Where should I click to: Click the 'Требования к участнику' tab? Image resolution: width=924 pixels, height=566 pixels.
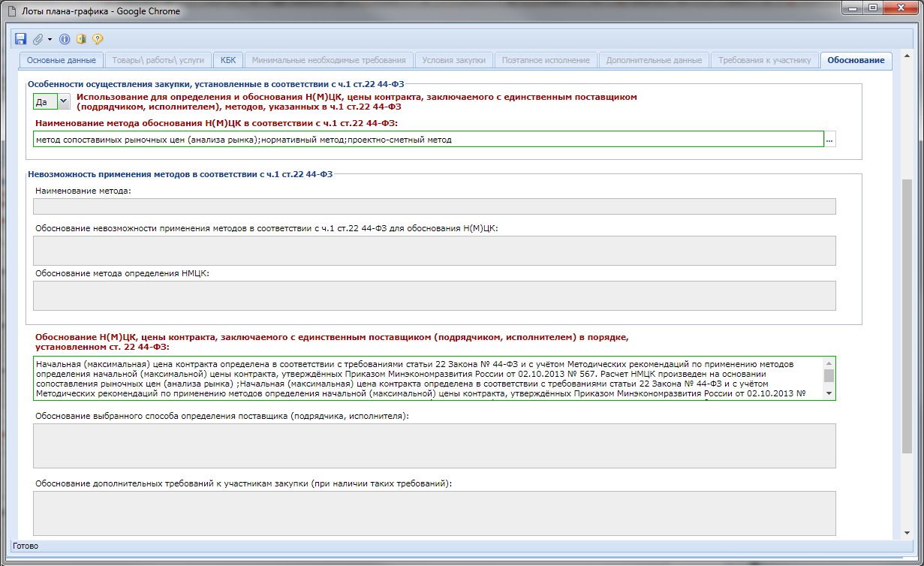pyautogui.click(x=764, y=60)
